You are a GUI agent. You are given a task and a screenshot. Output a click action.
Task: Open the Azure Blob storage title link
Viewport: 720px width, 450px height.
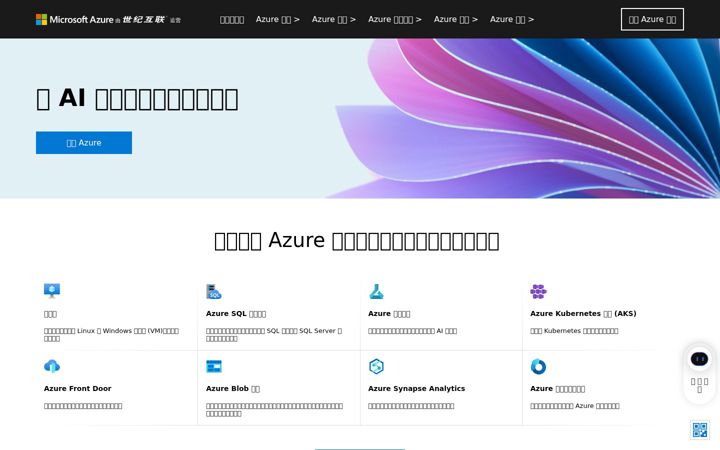click(x=233, y=388)
